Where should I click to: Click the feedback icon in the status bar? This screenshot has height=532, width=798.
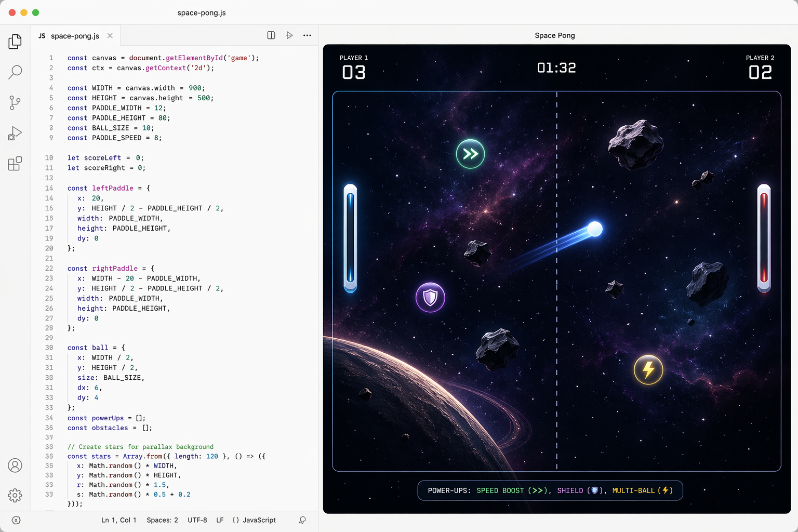tap(303, 520)
